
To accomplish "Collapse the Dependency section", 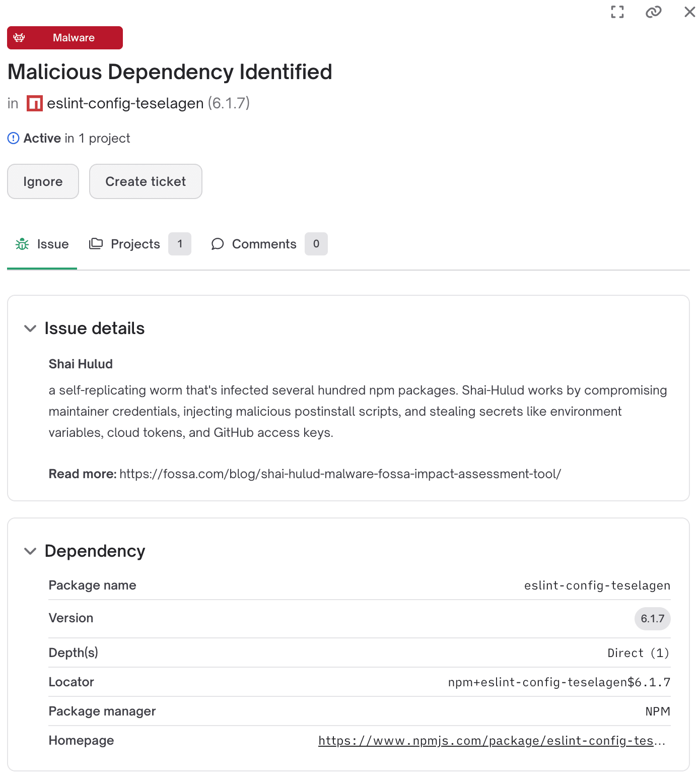I will [30, 551].
